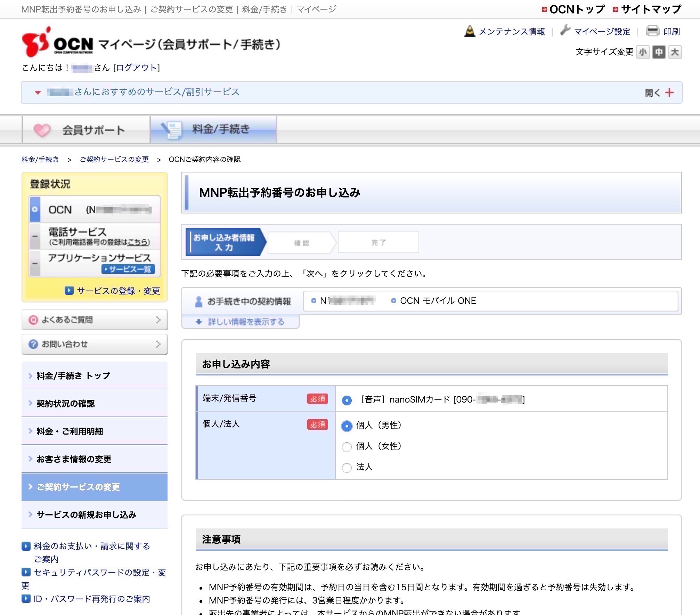Click the OCN モバイル ONE contract text
Image resolution: width=700 pixels, height=615 pixels.
pos(438,301)
